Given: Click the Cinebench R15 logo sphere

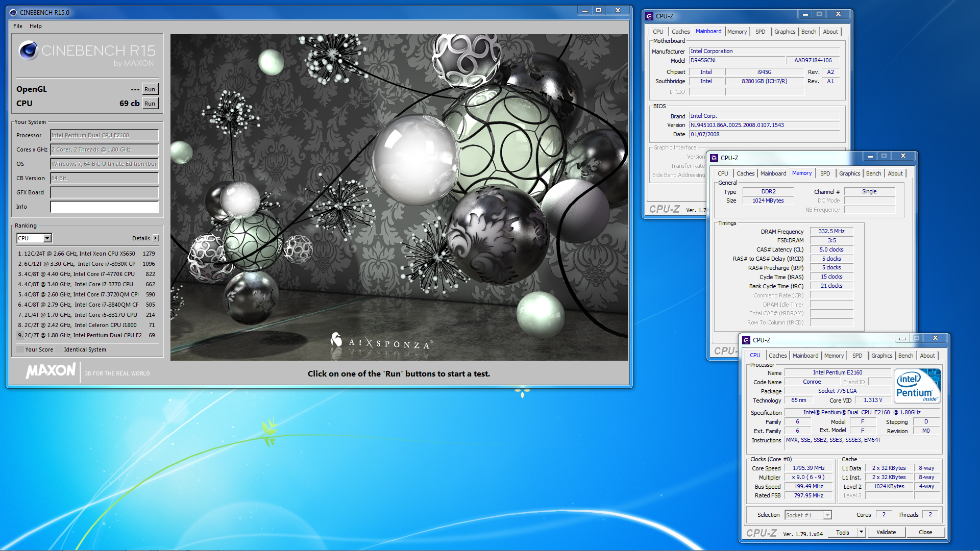Looking at the screenshot, I should point(29,51).
